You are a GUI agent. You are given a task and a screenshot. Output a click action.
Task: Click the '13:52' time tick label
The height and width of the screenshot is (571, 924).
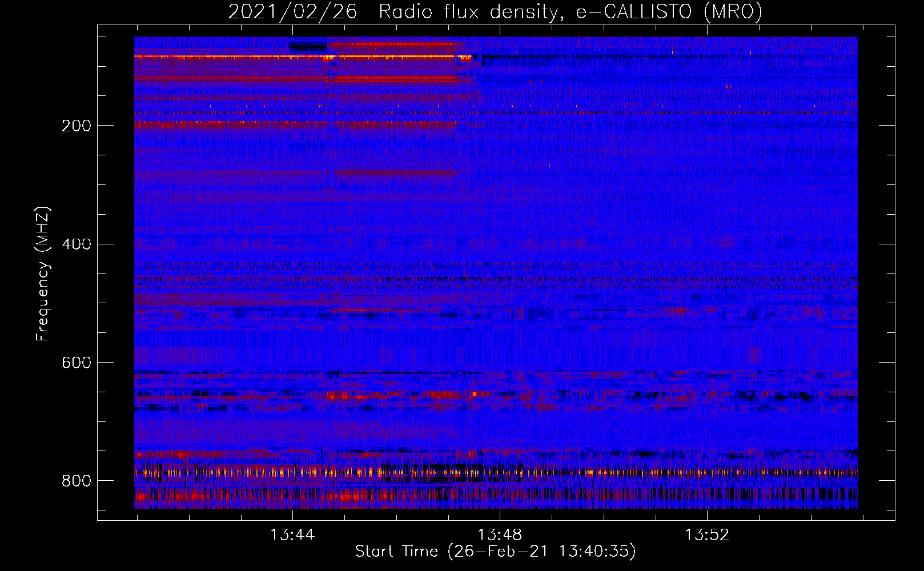707,535
